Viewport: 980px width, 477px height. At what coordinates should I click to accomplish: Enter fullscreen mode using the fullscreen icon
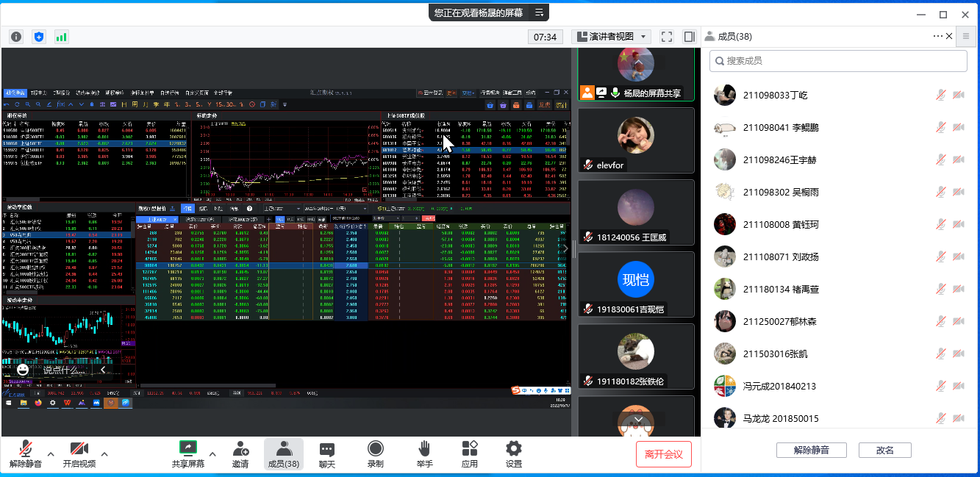(x=667, y=37)
